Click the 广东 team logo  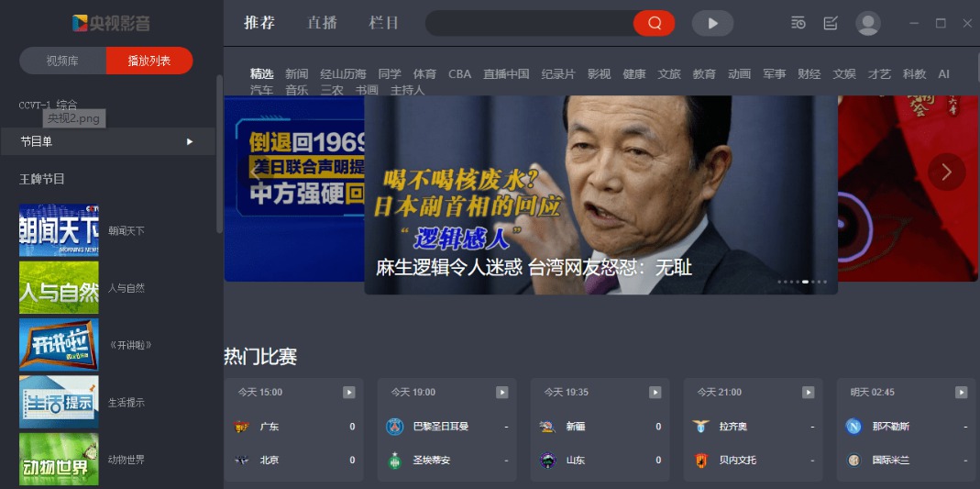pos(242,427)
